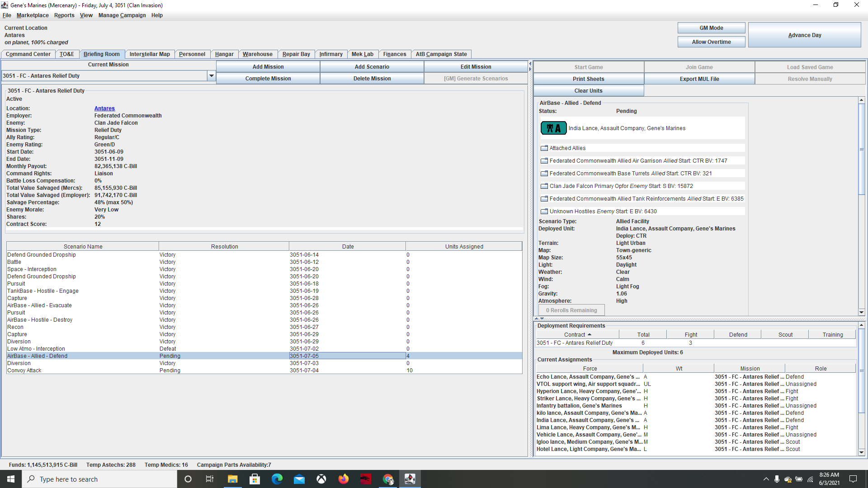Click the Clear Units button
868x488 pixels.
click(x=588, y=91)
